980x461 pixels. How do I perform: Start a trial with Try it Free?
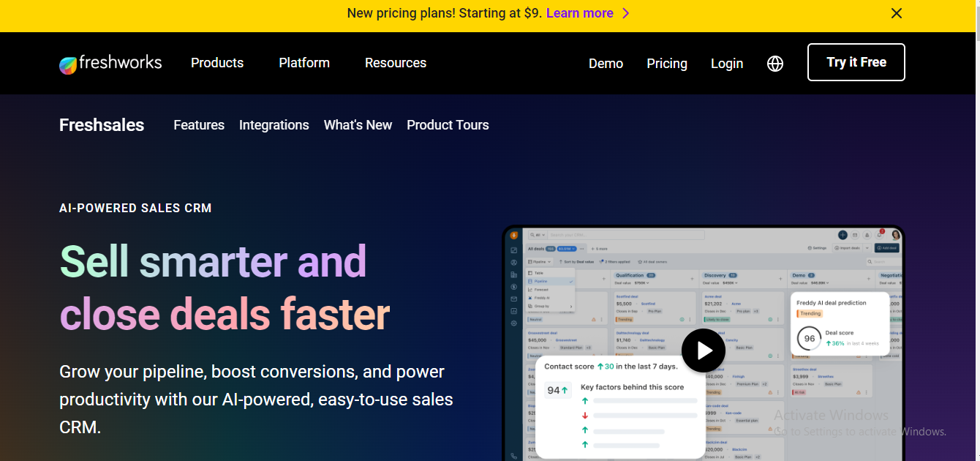point(856,62)
